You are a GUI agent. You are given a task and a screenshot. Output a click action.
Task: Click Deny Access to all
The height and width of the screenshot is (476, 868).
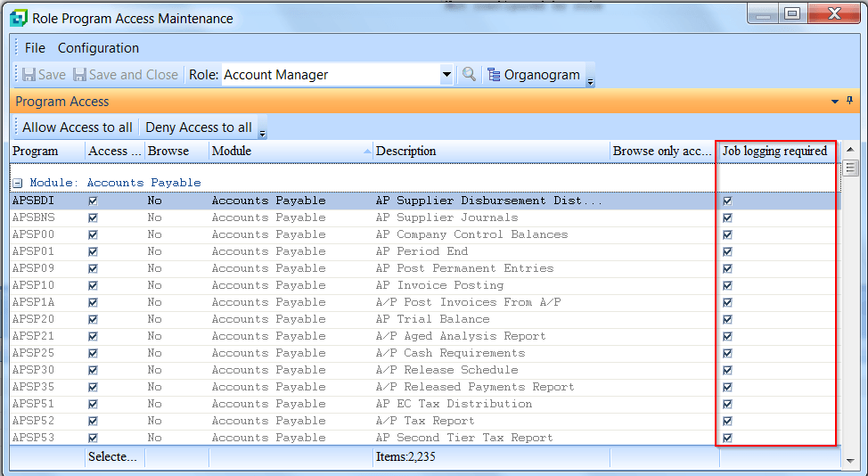point(198,127)
